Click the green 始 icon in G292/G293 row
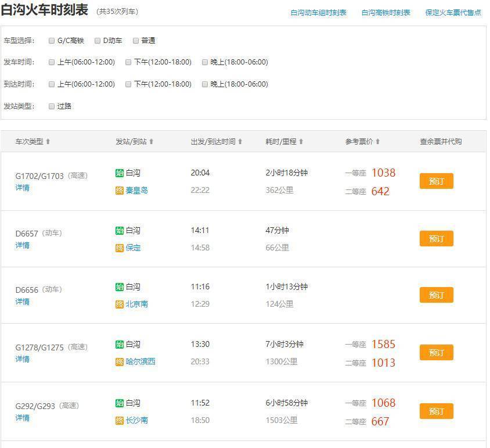This screenshot has height=448, width=490. (120, 403)
